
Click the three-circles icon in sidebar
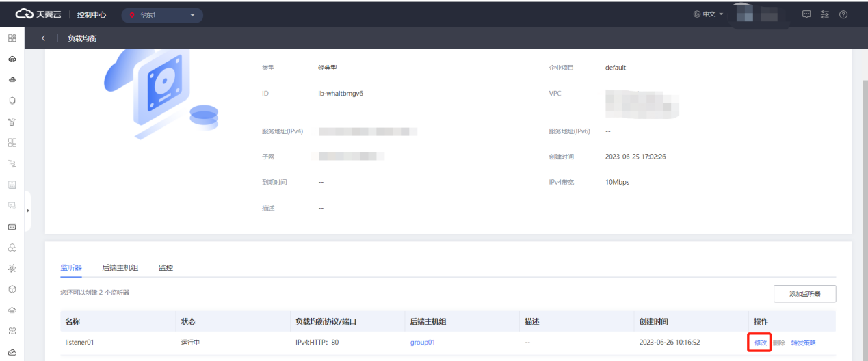click(x=12, y=248)
